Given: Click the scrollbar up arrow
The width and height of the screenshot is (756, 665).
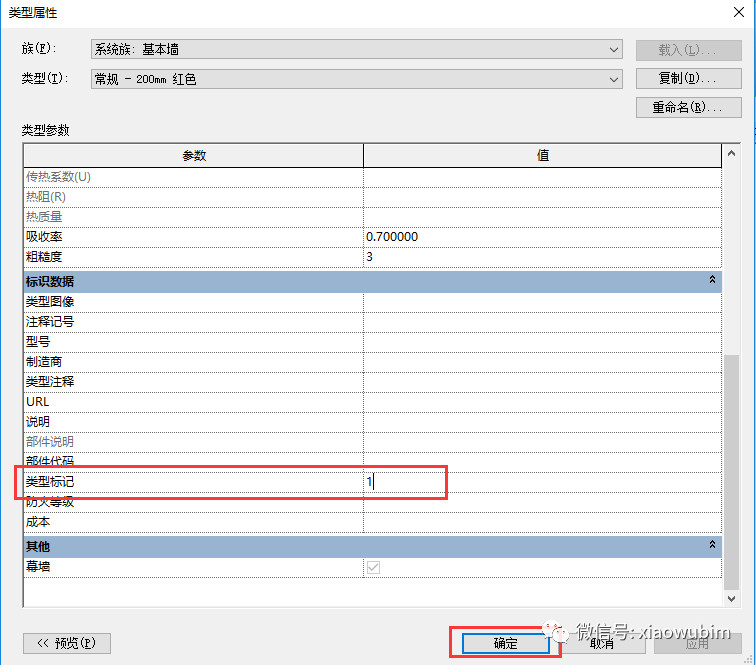Looking at the screenshot, I should (x=731, y=153).
